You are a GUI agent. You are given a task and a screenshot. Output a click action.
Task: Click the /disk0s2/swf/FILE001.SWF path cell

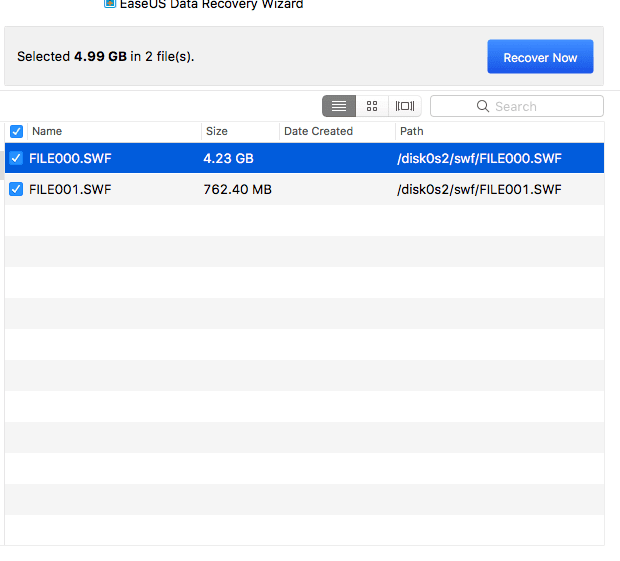coord(479,189)
